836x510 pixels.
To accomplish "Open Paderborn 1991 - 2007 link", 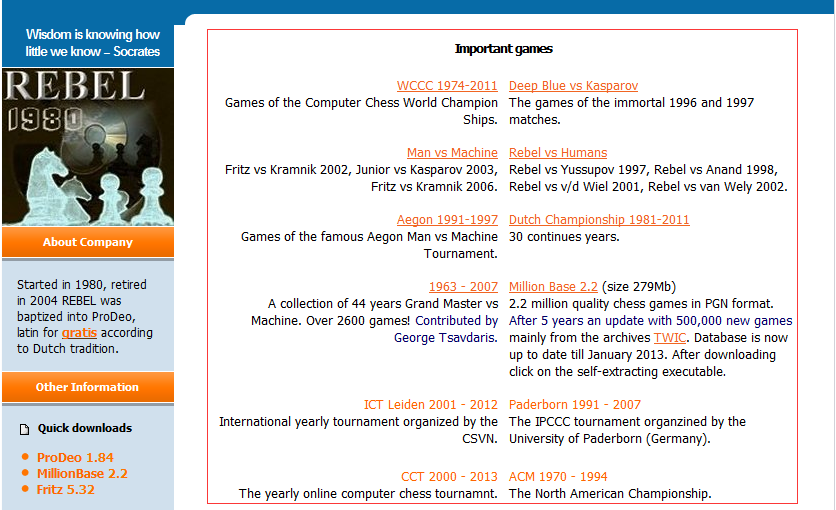I will 575,405.
